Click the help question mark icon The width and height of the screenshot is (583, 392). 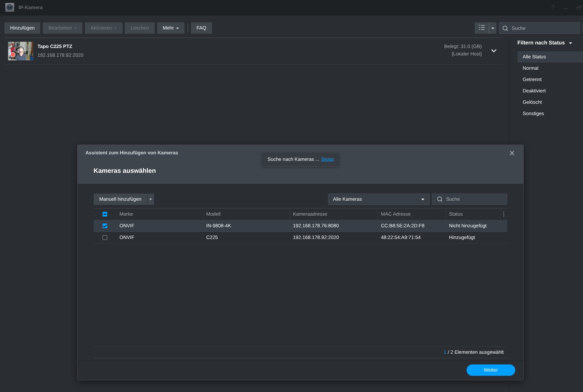[553, 7]
